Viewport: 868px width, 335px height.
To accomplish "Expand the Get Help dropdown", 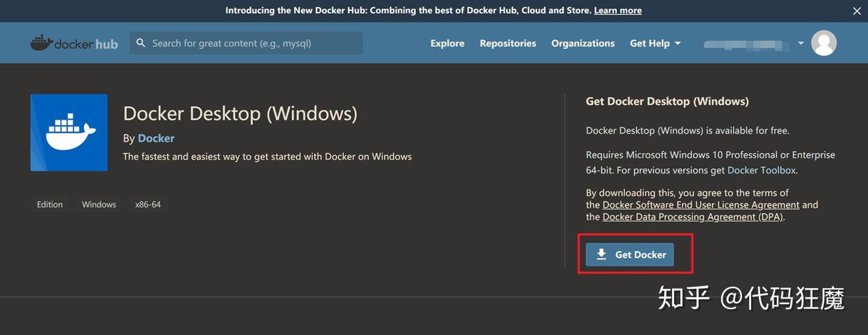I will click(655, 43).
